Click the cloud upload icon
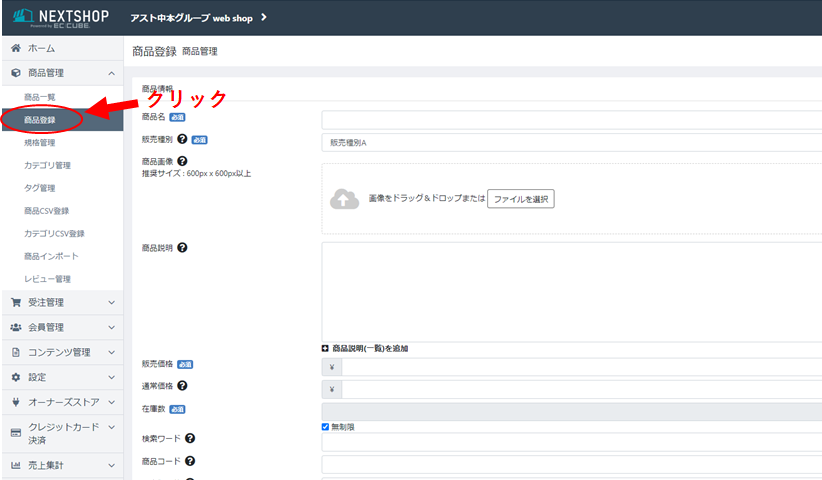The width and height of the screenshot is (822, 480). tap(344, 200)
